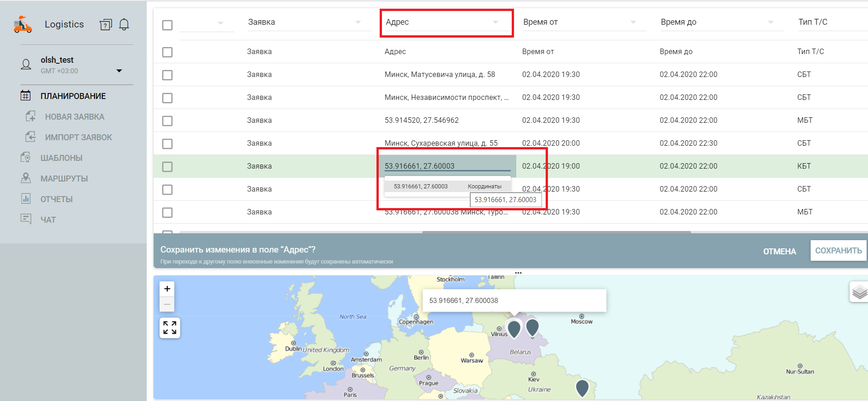Check the Матусевича улица row checkbox
This screenshot has height=401, width=868.
pyautogui.click(x=167, y=75)
